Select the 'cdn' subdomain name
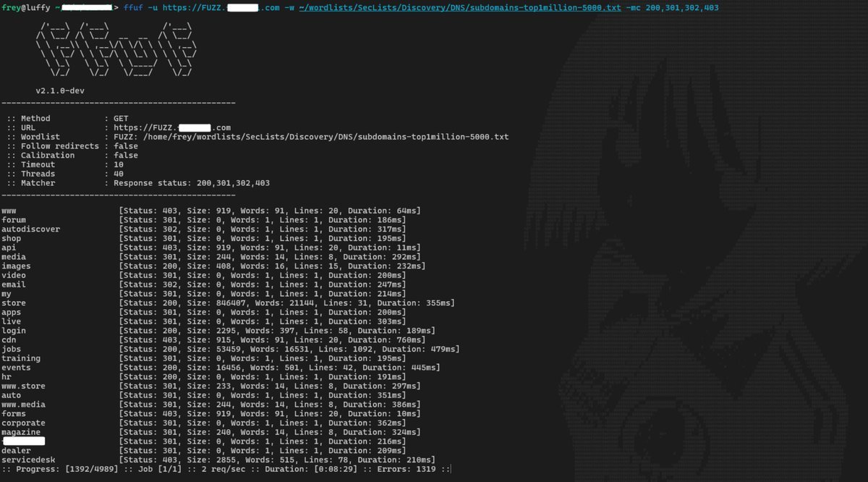This screenshot has height=482, width=868. [x=9, y=340]
